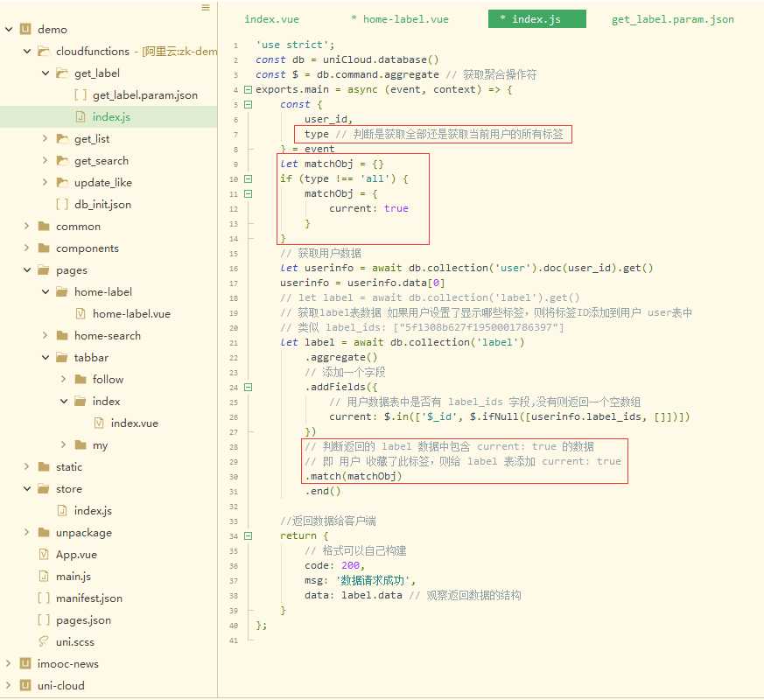This screenshot has height=700, width=764.
Task: Select the 'store' folder name
Action: coord(69,488)
